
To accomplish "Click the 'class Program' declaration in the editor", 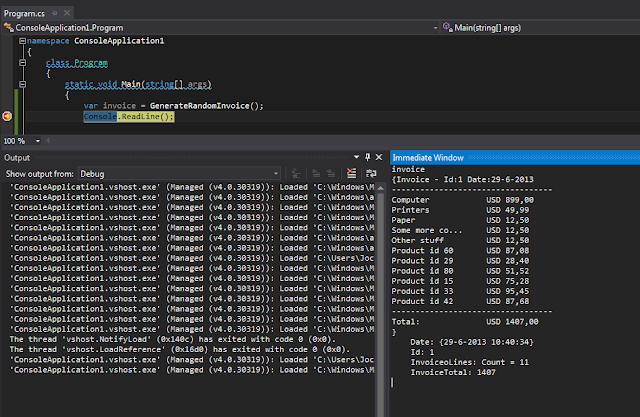I will (77, 63).
